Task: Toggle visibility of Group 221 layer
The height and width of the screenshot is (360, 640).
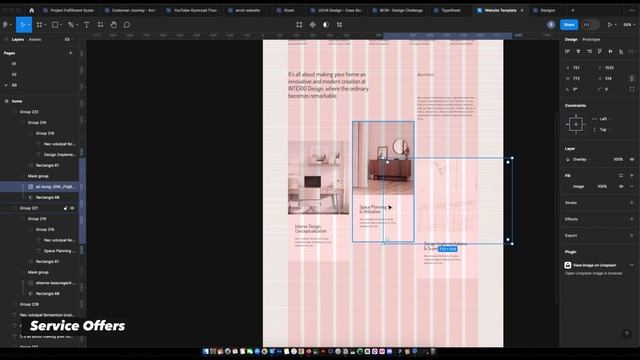Action: pyautogui.click(x=72, y=208)
